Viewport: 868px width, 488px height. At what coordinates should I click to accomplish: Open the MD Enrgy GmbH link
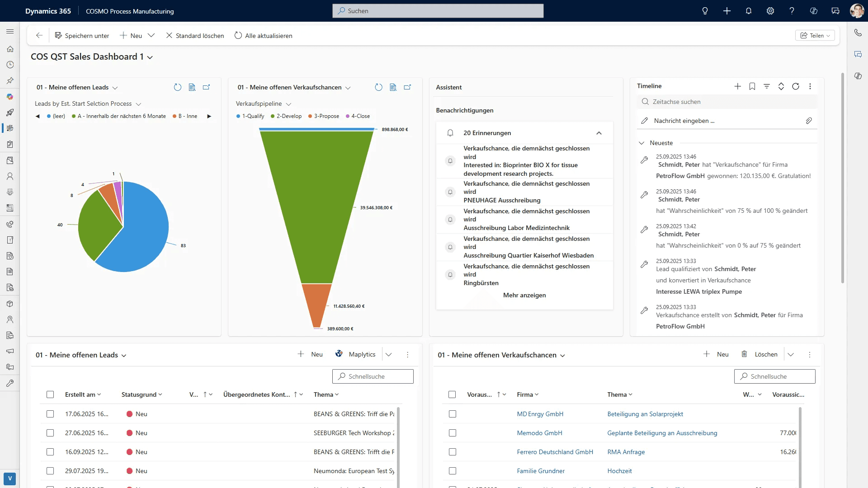(540, 414)
